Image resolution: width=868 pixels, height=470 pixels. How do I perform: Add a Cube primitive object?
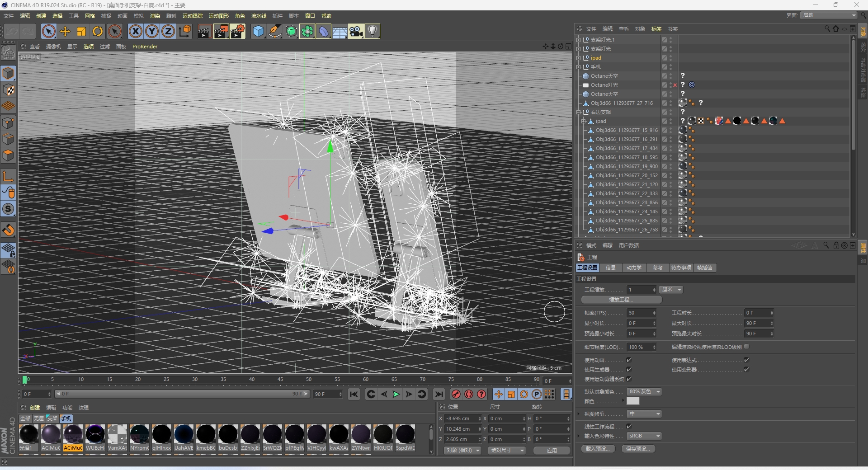(258, 31)
